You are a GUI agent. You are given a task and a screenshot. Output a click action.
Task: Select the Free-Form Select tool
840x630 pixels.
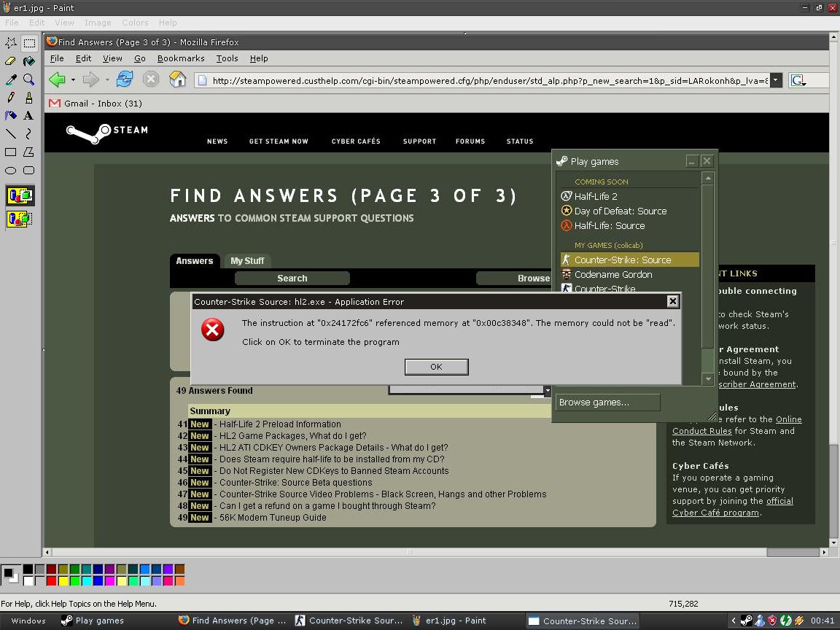pyautogui.click(x=10, y=42)
